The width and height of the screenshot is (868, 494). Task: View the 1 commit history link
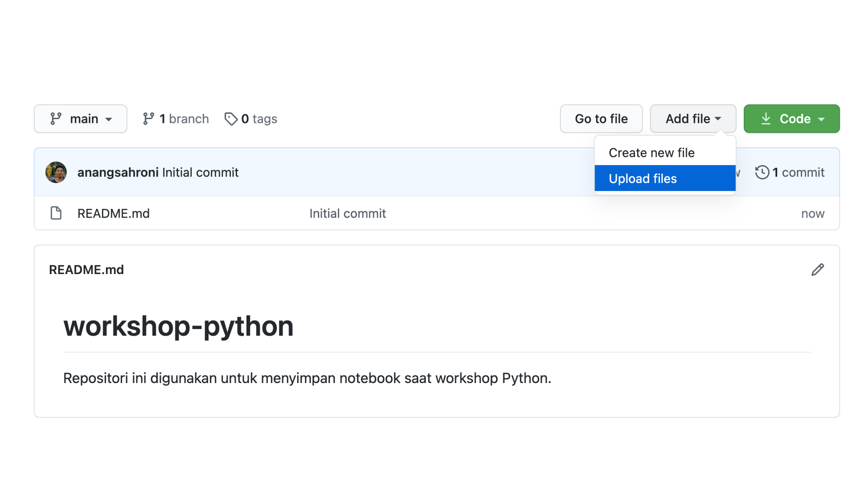(798, 172)
